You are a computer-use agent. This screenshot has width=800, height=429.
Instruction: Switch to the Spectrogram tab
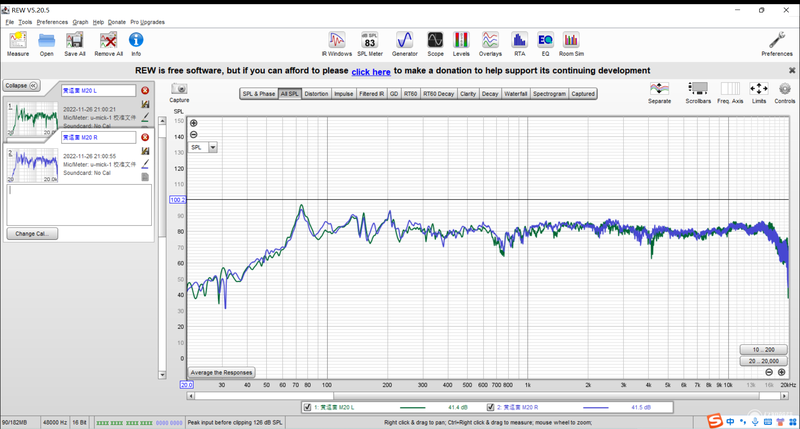pos(549,94)
